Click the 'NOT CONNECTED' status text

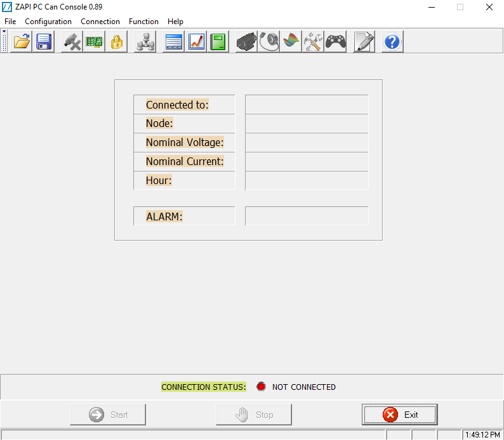[304, 387]
